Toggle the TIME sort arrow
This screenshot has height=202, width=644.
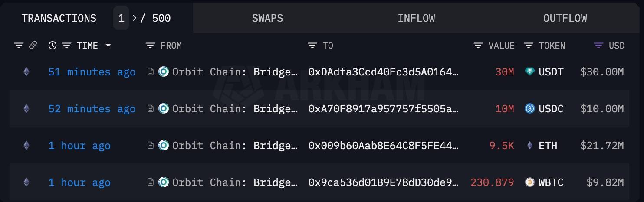(x=108, y=46)
